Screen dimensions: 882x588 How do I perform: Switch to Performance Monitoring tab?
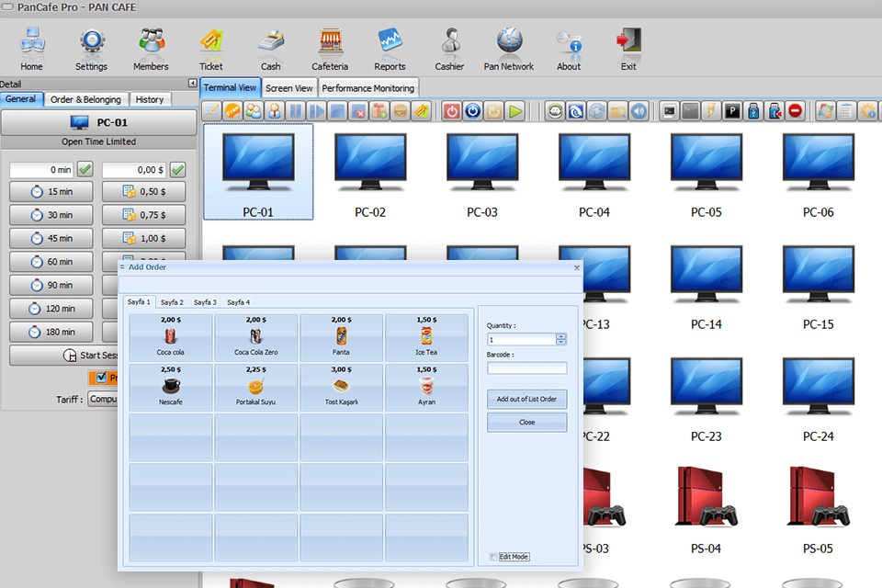coord(367,88)
